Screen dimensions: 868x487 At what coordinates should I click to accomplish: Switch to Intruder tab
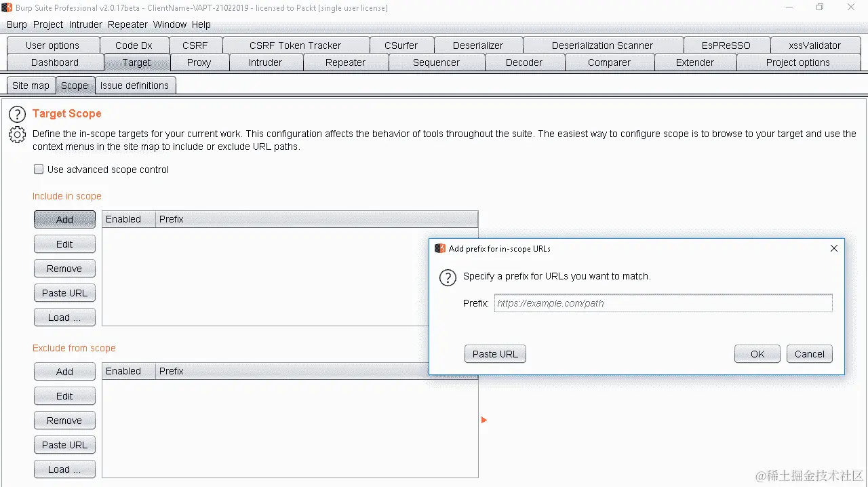pyautogui.click(x=265, y=62)
